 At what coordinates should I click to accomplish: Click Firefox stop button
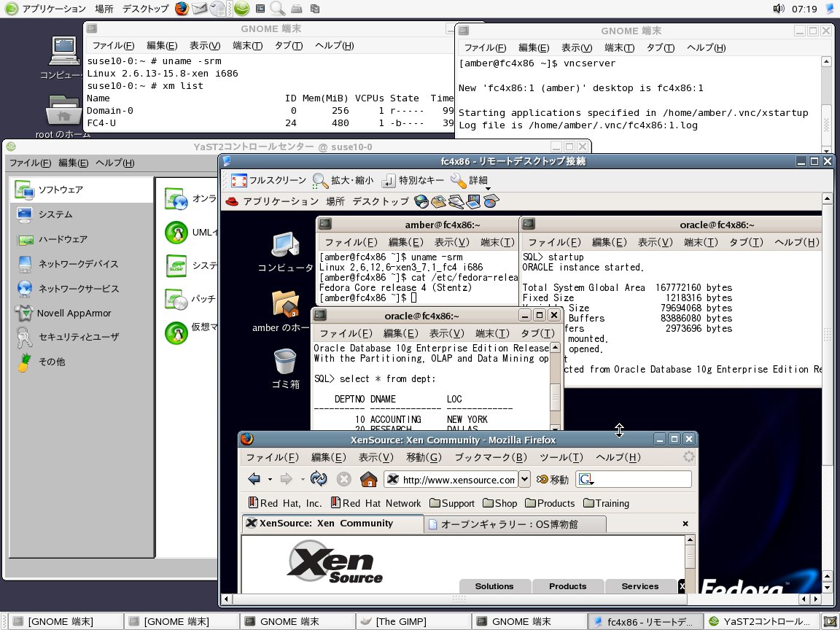344,479
